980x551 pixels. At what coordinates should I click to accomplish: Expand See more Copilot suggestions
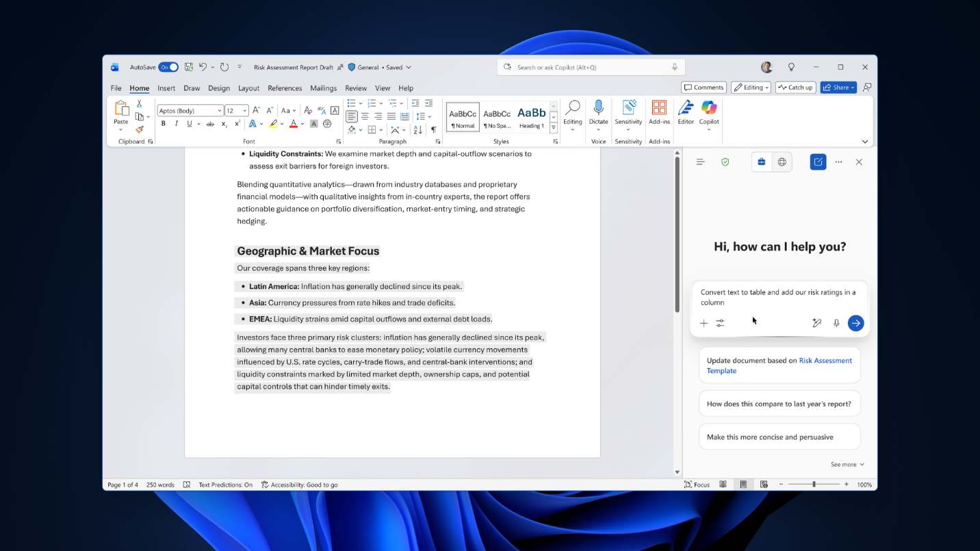coord(847,465)
